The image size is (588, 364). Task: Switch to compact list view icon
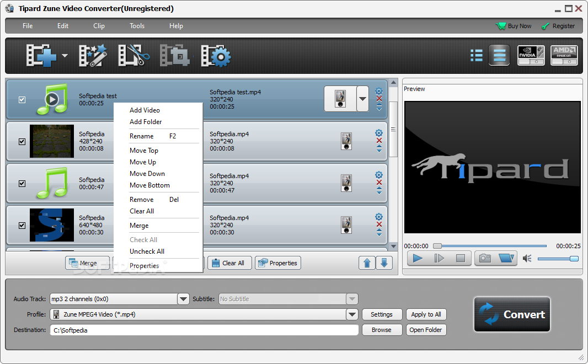477,56
